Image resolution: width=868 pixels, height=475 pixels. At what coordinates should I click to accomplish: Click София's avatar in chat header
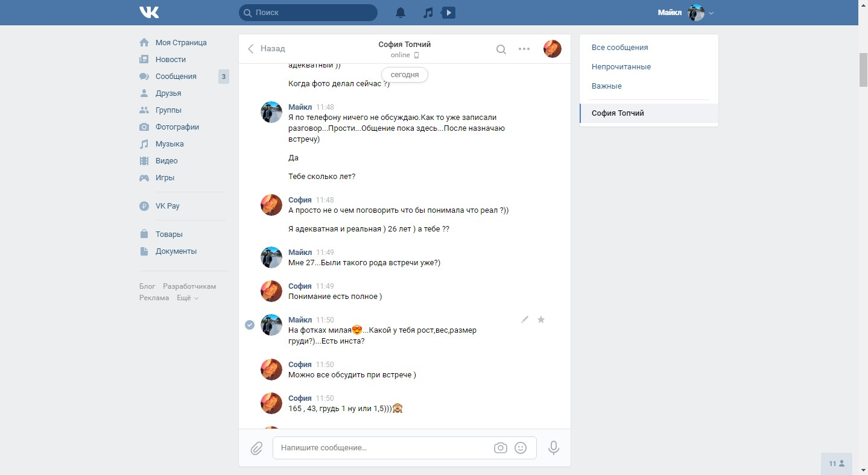coord(553,49)
